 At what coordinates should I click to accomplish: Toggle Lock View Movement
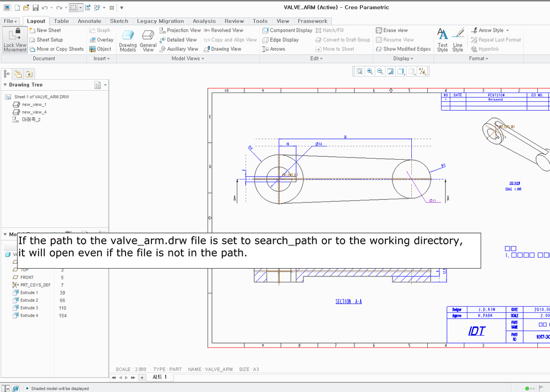[15, 40]
